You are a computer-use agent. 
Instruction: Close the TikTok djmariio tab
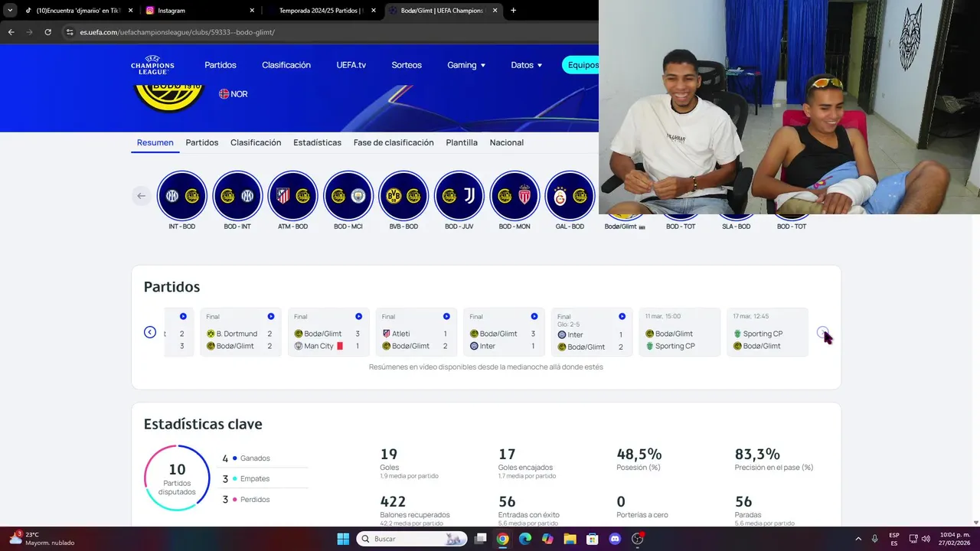pos(130,11)
